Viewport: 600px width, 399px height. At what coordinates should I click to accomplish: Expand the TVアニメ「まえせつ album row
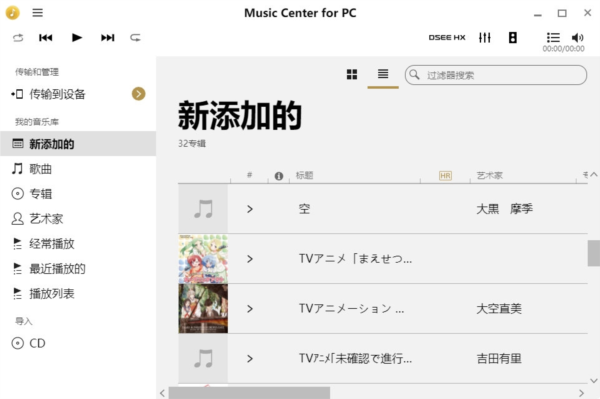(x=250, y=259)
